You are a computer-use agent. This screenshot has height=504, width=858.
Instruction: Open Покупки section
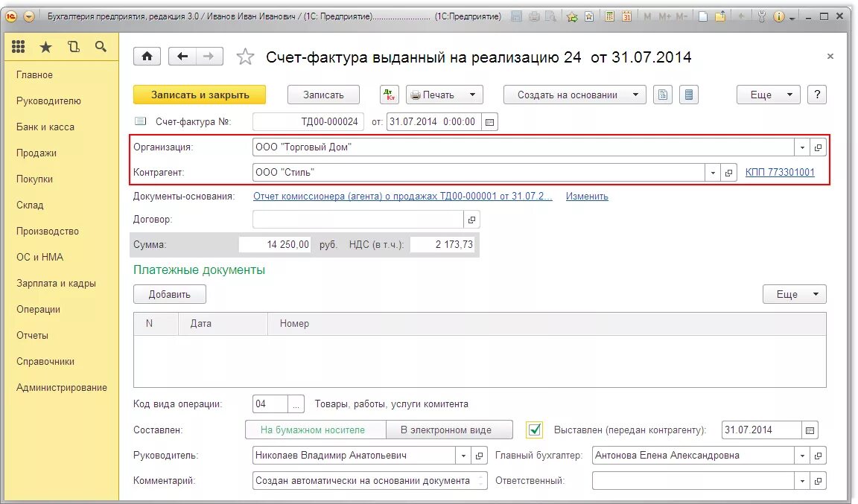click(x=34, y=179)
